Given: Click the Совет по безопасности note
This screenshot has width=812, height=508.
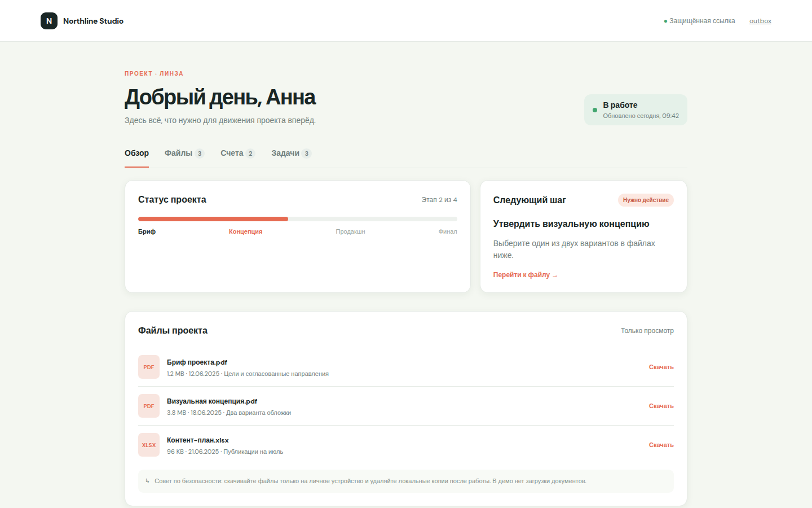Looking at the screenshot, I should pos(406,481).
